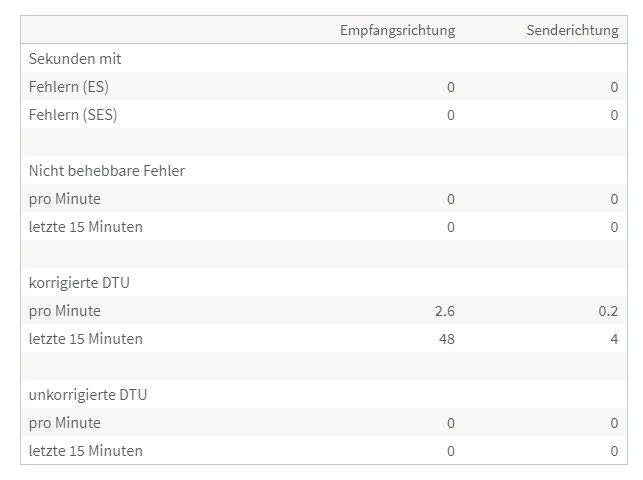643x480 pixels.
Task: Click letzte 15 Minuten under korrigierte DTU
Action: coord(86,339)
